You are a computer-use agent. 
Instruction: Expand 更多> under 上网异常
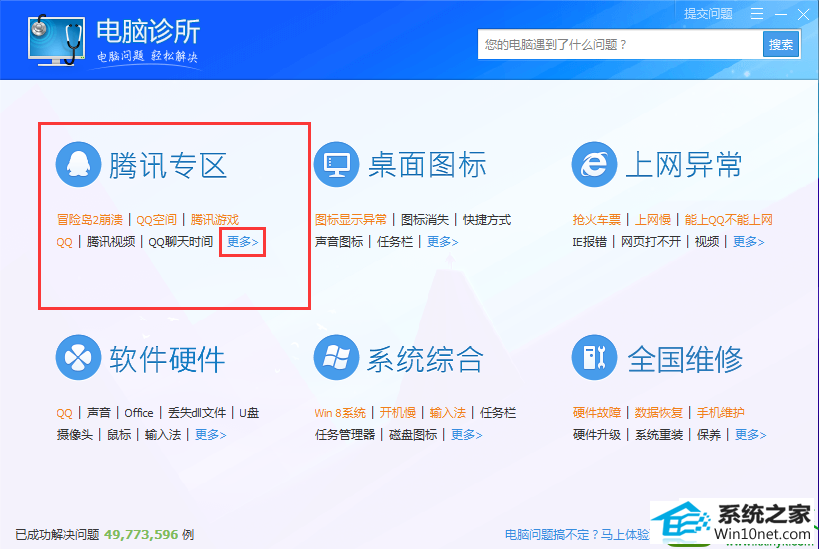tap(748, 242)
